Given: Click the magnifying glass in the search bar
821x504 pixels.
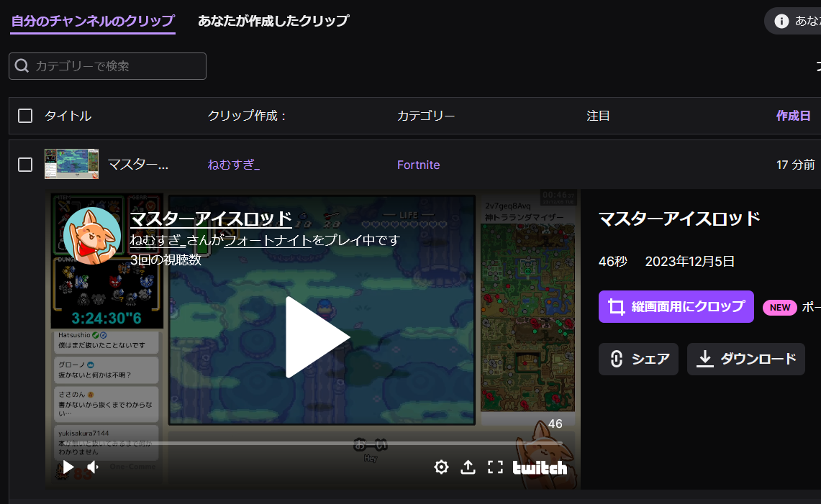Looking at the screenshot, I should pos(22,65).
